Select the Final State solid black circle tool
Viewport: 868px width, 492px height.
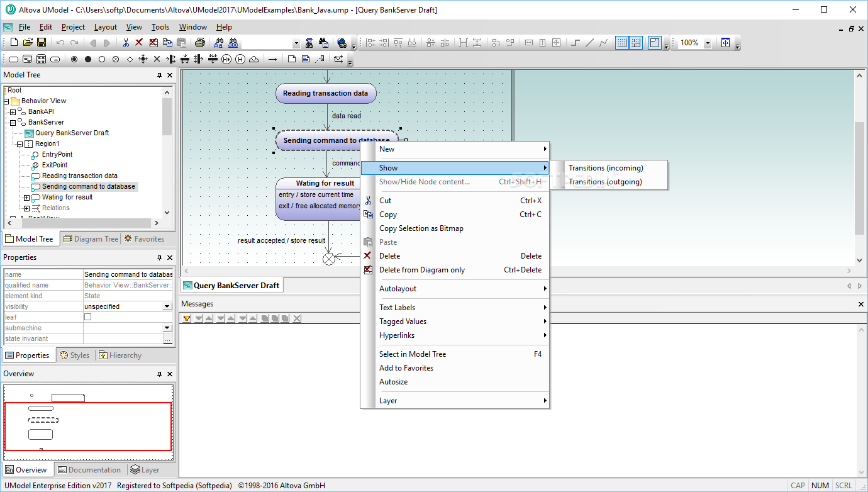[x=88, y=59]
